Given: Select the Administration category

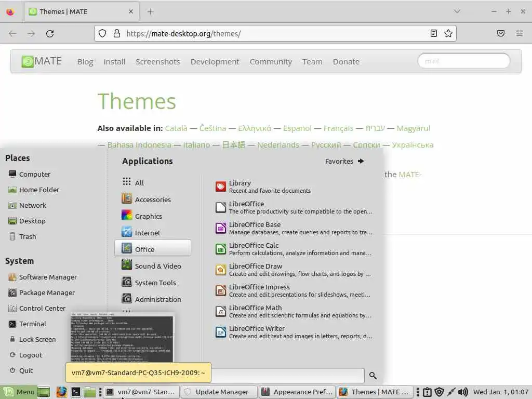Looking at the screenshot, I should click(153, 299).
